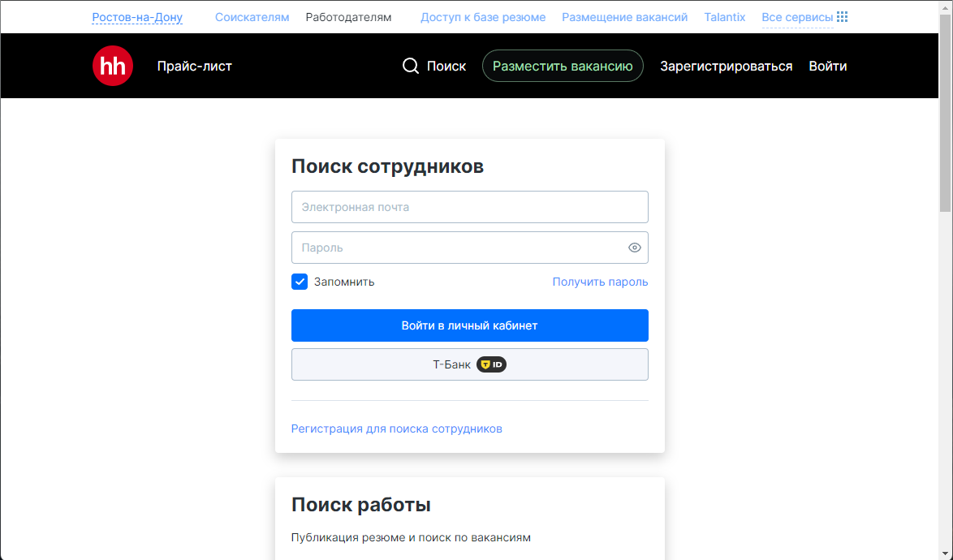Click the Поиск работы heading
953x560 pixels.
pos(361,504)
